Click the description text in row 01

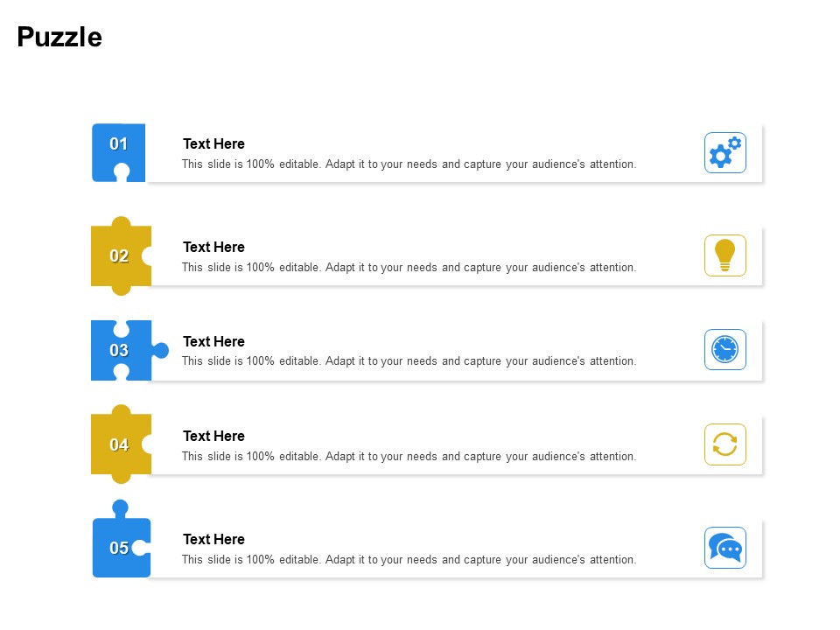(409, 164)
